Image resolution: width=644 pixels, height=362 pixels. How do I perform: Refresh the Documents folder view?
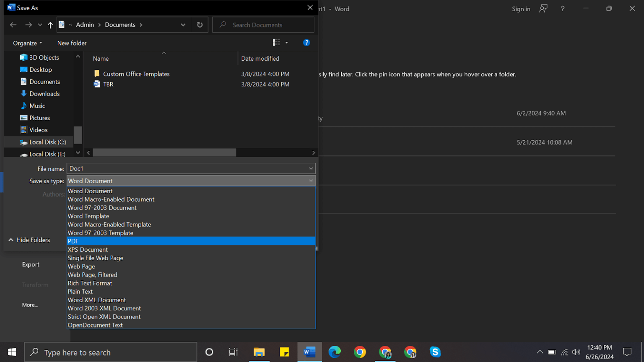[x=200, y=25]
